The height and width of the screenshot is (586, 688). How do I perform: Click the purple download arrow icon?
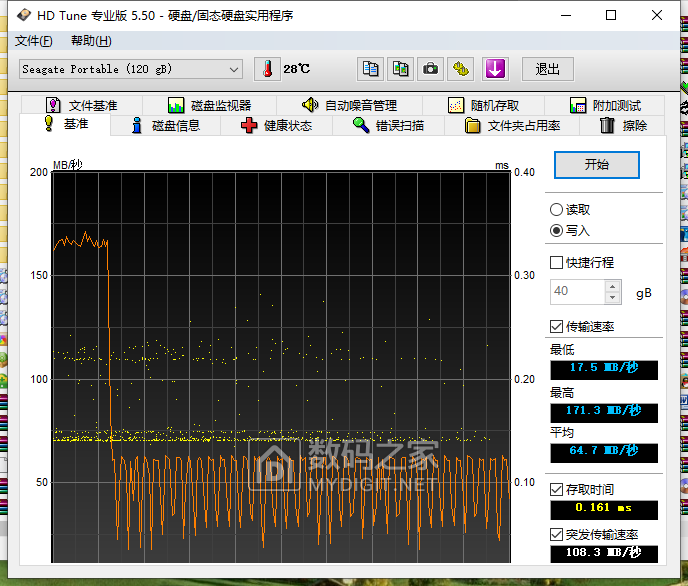click(x=495, y=69)
